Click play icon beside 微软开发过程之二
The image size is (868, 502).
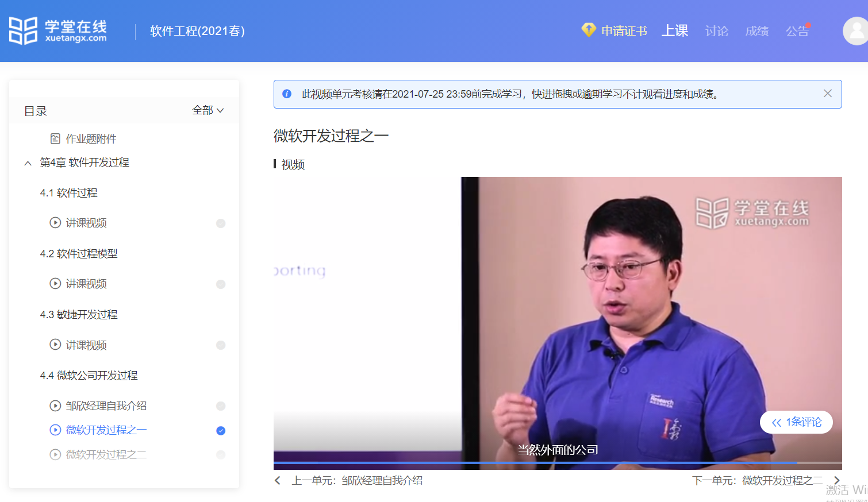pos(55,454)
